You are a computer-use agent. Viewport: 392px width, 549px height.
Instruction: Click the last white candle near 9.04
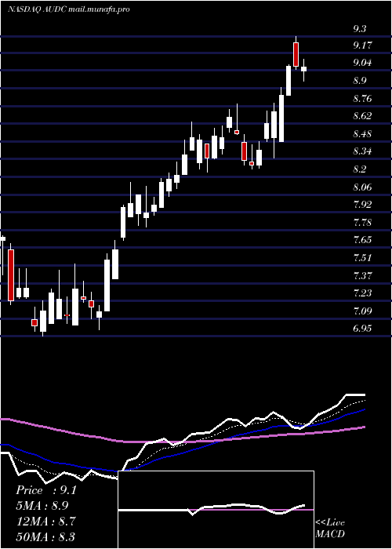point(304,69)
